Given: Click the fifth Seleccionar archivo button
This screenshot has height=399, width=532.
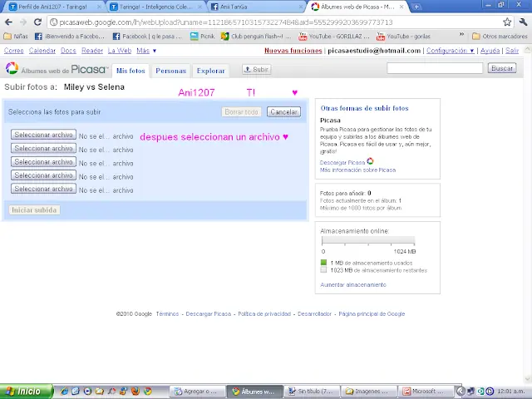Looking at the screenshot, I should point(43,189).
